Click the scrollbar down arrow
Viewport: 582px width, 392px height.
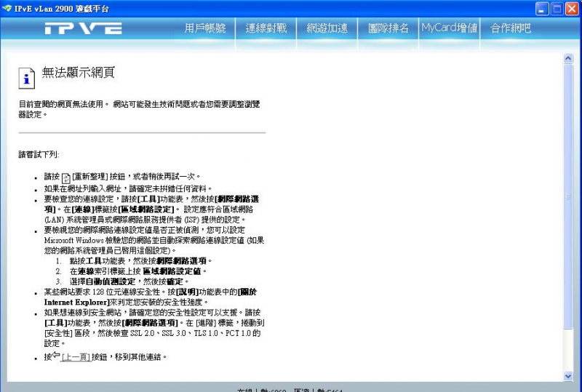pos(568,376)
